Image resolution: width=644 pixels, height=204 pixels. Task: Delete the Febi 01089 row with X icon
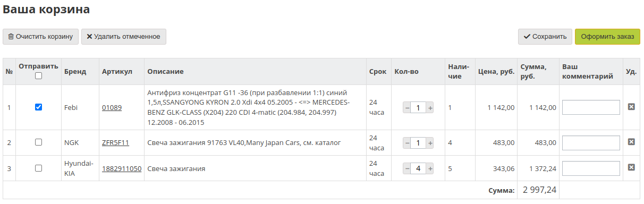tap(631, 107)
